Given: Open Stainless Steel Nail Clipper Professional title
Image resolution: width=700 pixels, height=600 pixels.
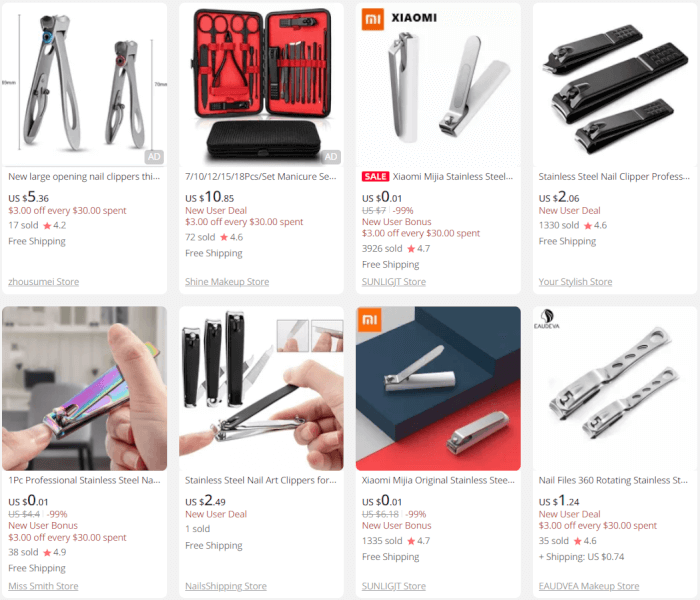Looking at the screenshot, I should (614, 177).
